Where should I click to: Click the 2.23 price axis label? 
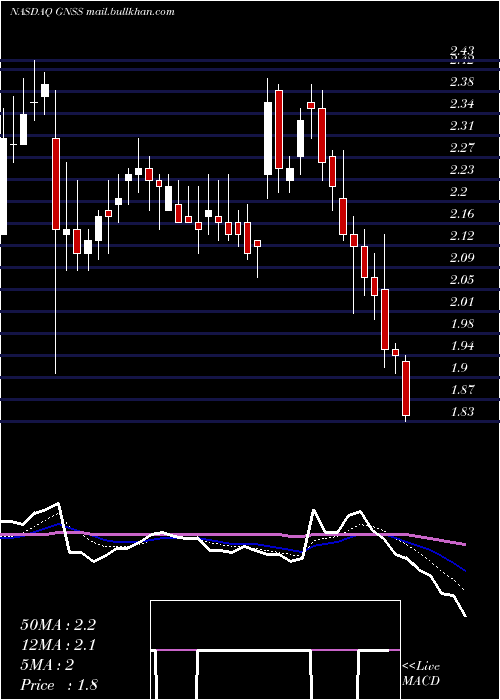click(x=462, y=170)
